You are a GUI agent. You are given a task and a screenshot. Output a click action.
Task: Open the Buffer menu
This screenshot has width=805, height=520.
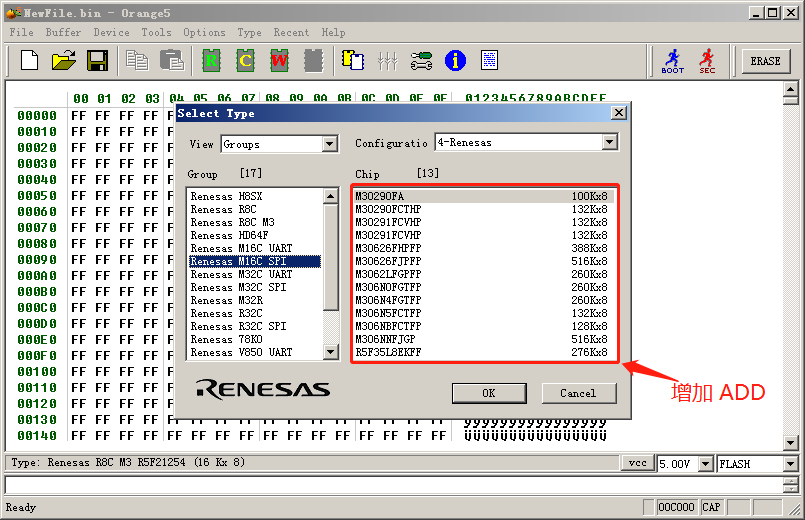[64, 32]
